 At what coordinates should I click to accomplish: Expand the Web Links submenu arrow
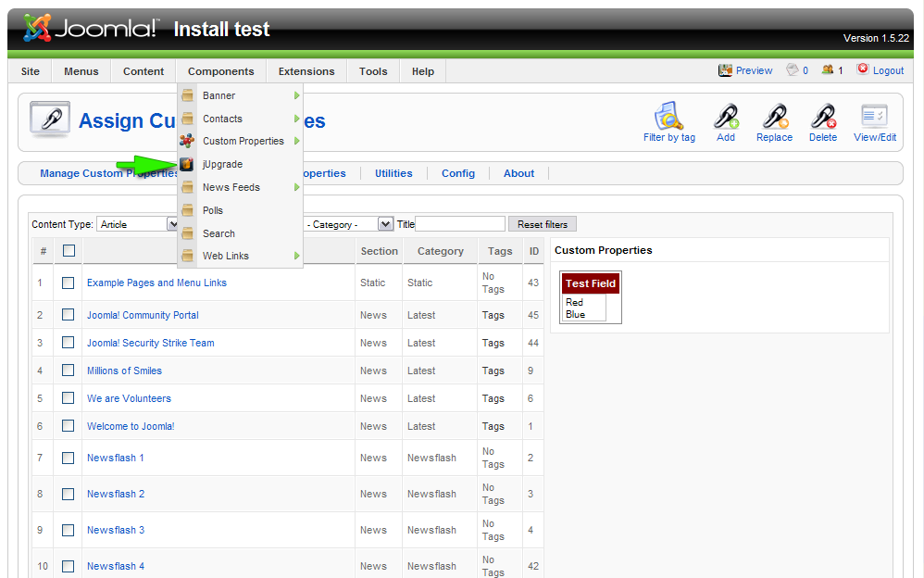point(296,256)
